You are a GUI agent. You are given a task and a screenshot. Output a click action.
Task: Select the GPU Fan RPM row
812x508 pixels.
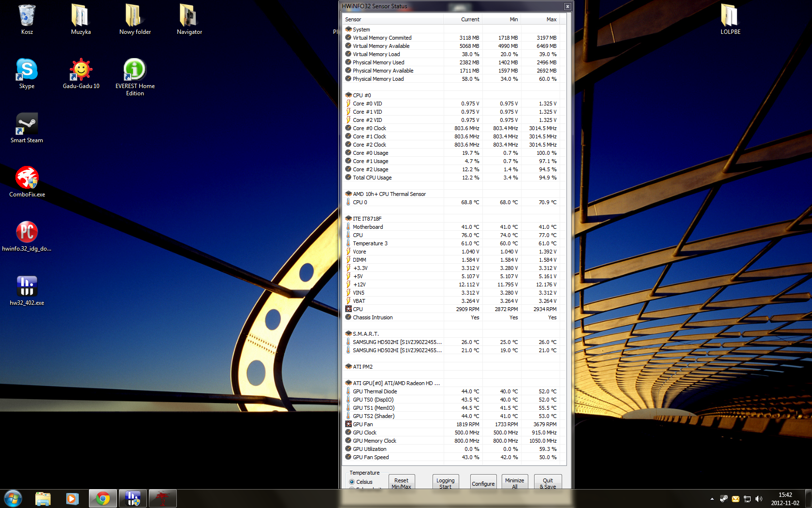(x=451, y=424)
